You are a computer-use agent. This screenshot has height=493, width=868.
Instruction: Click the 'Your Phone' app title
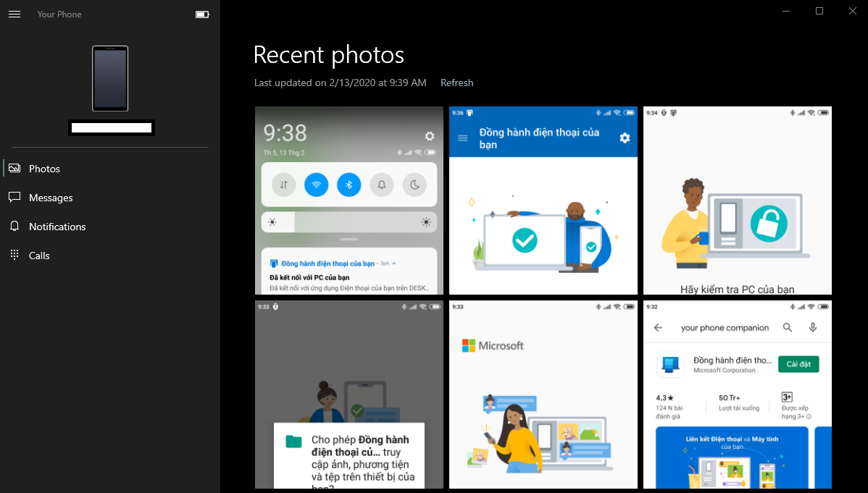[59, 14]
